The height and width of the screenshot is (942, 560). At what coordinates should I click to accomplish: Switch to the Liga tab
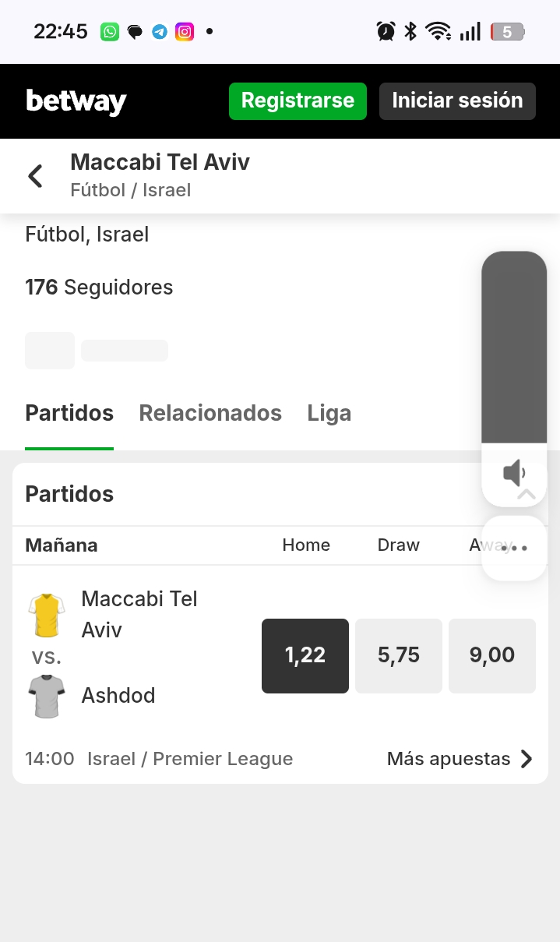pos(329,413)
